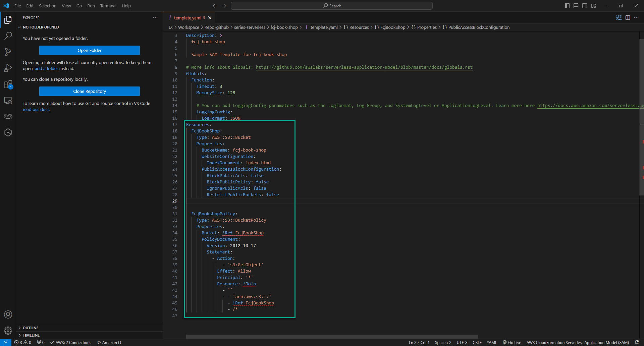The height and width of the screenshot is (346, 644).
Task: Open Source Control view
Action: [x=8, y=52]
